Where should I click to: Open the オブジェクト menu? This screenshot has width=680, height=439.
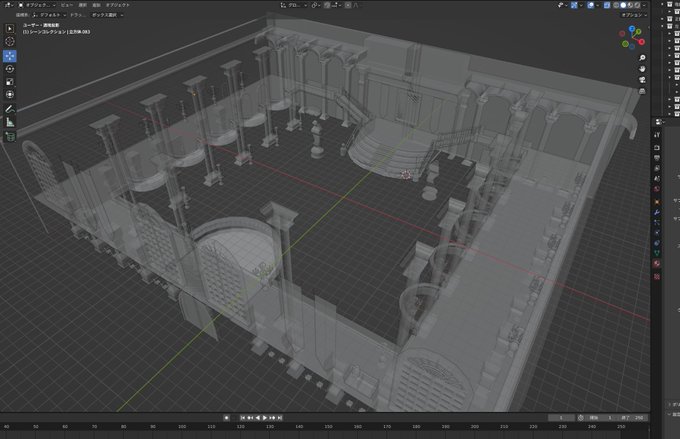118,5
